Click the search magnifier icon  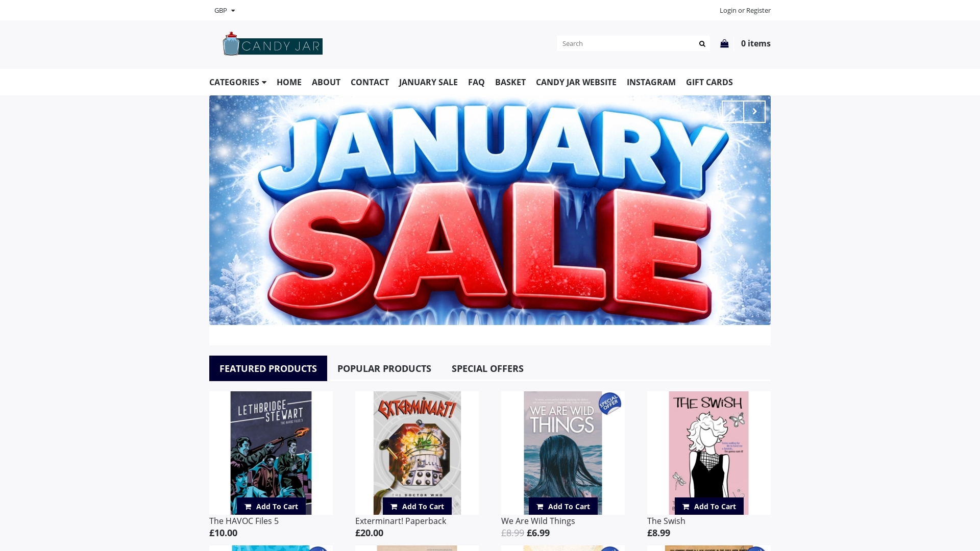702,44
